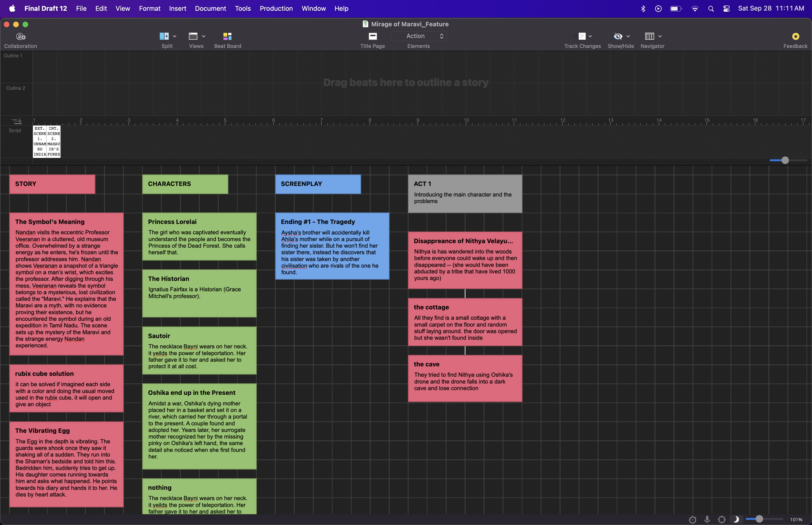Open the Beat Board view
Screen dimensions: 812x525
[227, 36]
